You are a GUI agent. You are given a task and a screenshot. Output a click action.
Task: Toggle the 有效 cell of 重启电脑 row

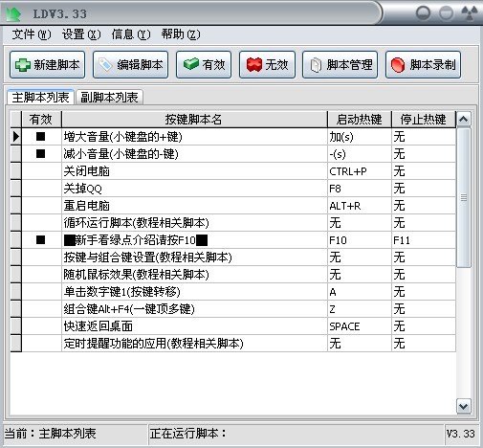point(41,206)
